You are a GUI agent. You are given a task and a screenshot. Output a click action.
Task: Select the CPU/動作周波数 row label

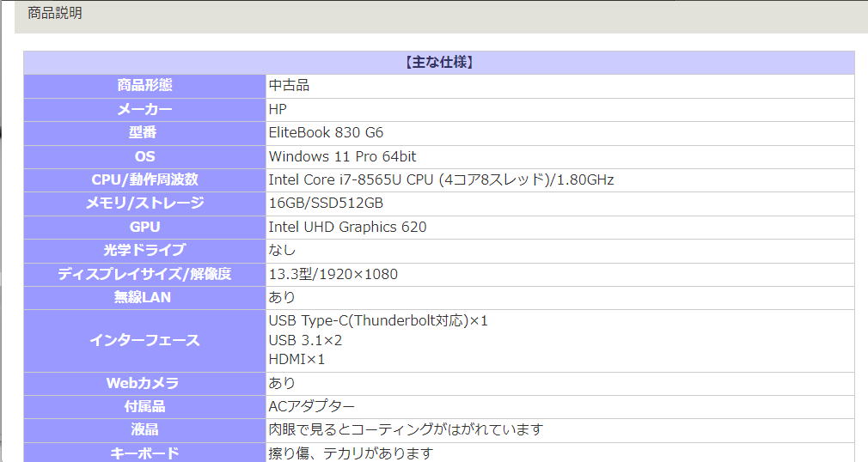tap(145, 179)
